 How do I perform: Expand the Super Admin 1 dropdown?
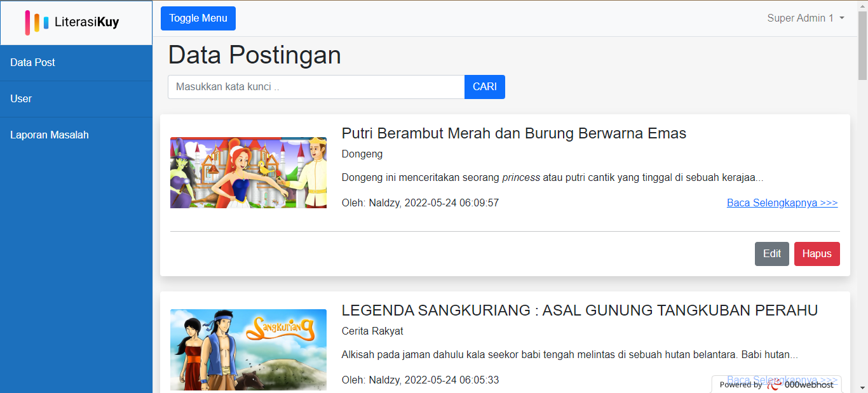806,18
